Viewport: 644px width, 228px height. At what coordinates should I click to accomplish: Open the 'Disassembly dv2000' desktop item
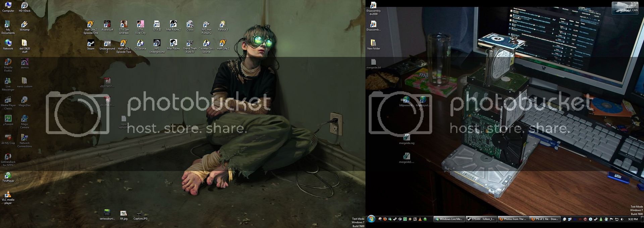click(x=374, y=8)
